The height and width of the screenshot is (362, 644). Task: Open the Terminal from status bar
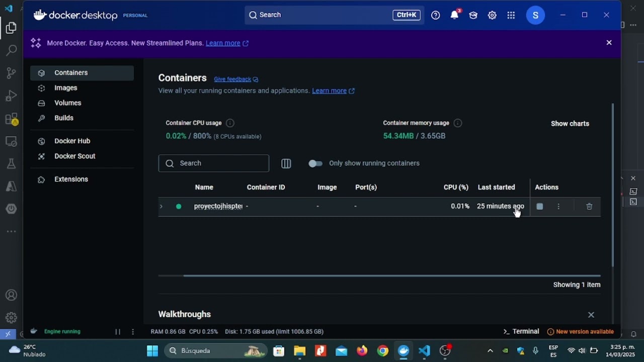click(x=521, y=332)
